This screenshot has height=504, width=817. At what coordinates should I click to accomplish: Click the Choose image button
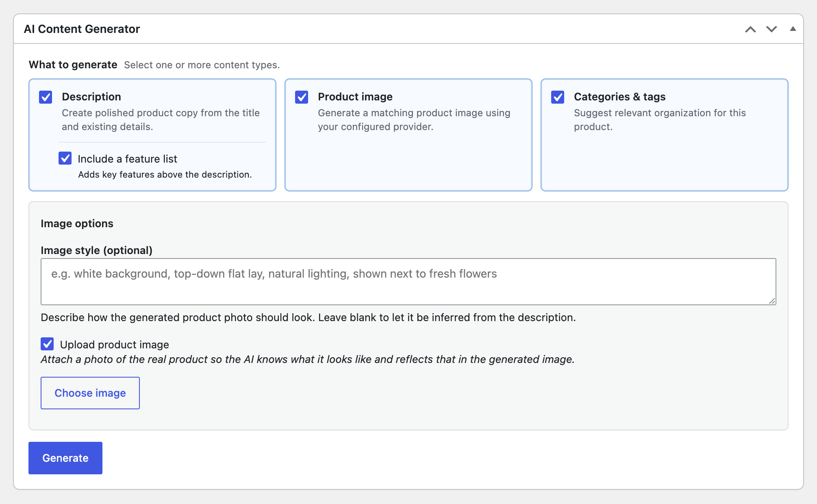click(x=90, y=393)
